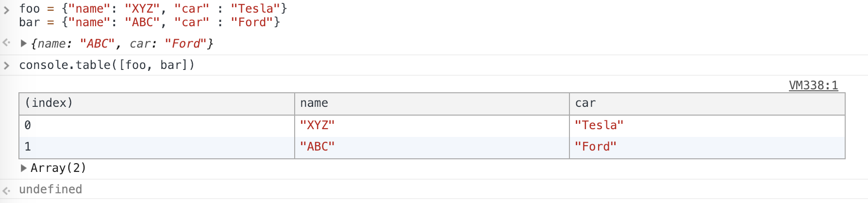
Task: Click the undefined return value text
Action: (x=50, y=189)
